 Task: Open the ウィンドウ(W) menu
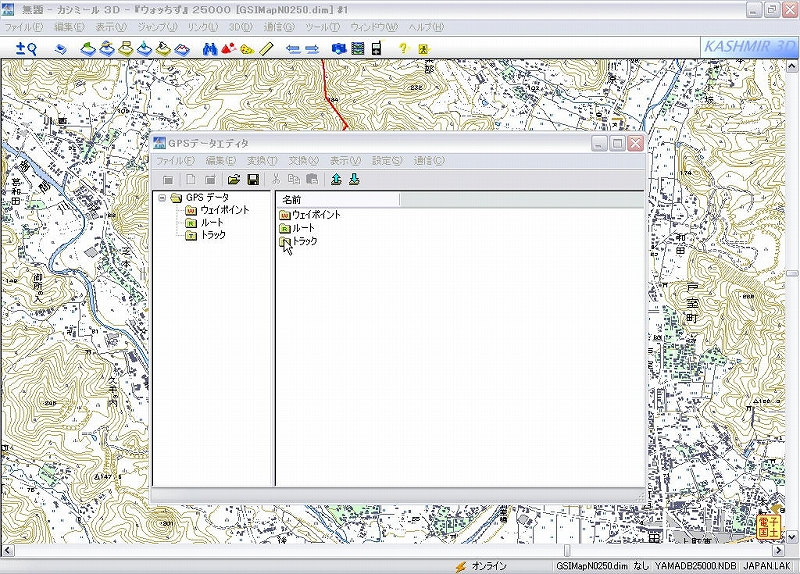[x=373, y=27]
